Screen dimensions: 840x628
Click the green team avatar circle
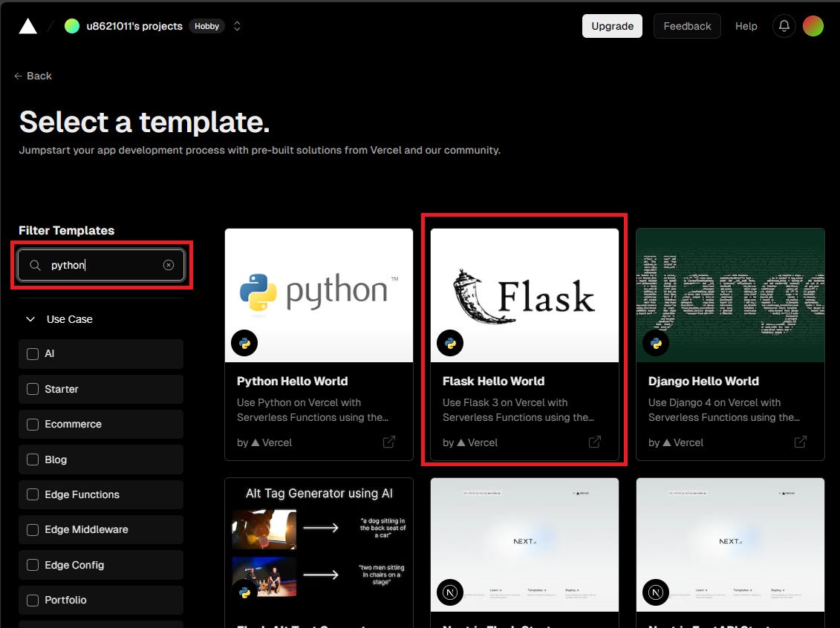click(72, 26)
